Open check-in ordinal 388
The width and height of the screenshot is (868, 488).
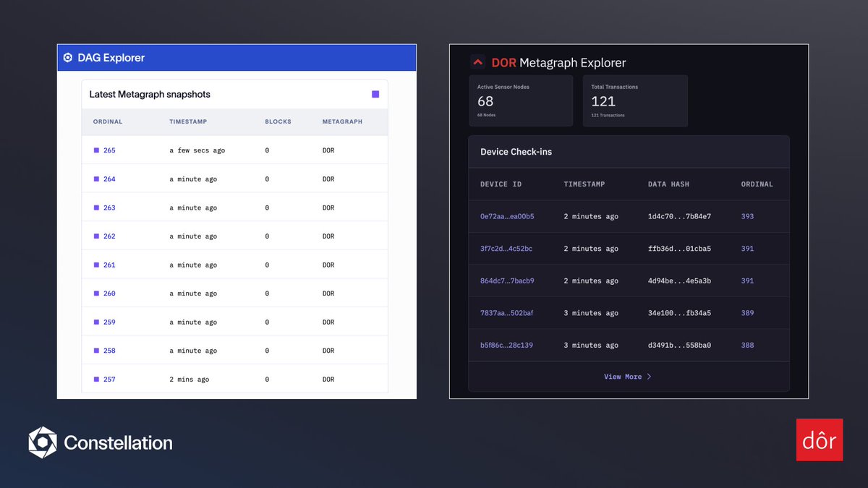pos(747,345)
